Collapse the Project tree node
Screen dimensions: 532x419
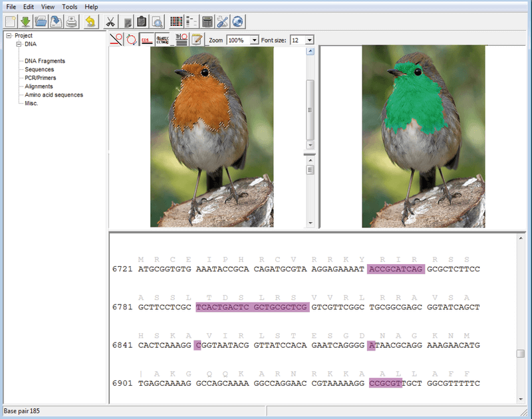(8, 36)
